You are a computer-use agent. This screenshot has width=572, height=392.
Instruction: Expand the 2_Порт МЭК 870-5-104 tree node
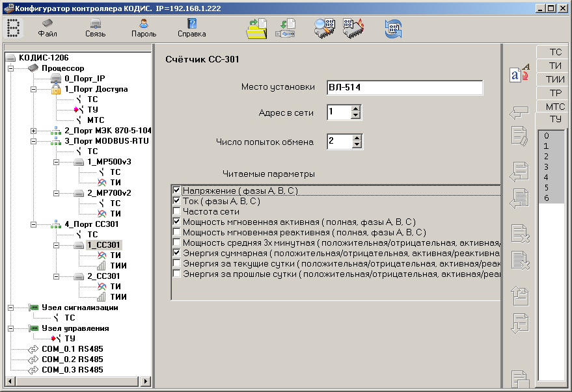pyautogui.click(x=34, y=131)
